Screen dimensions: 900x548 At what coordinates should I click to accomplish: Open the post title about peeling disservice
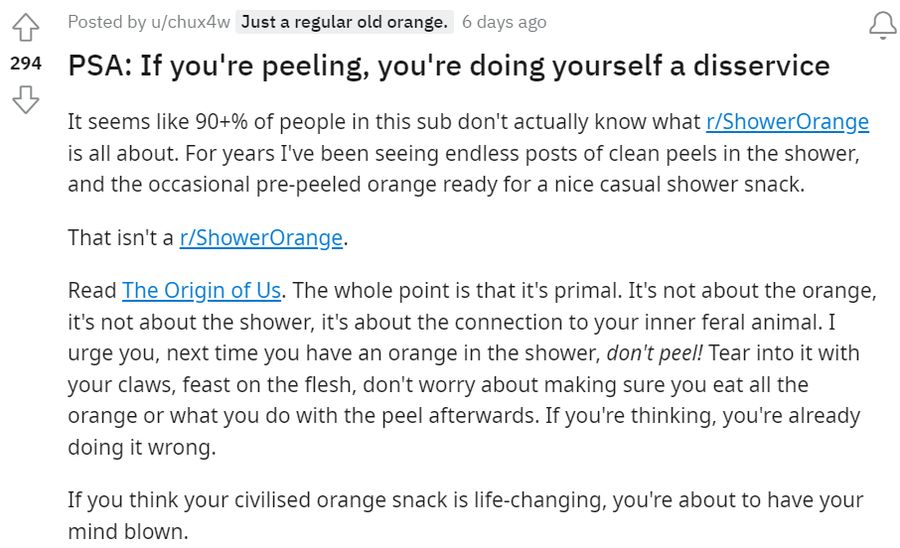click(x=449, y=65)
